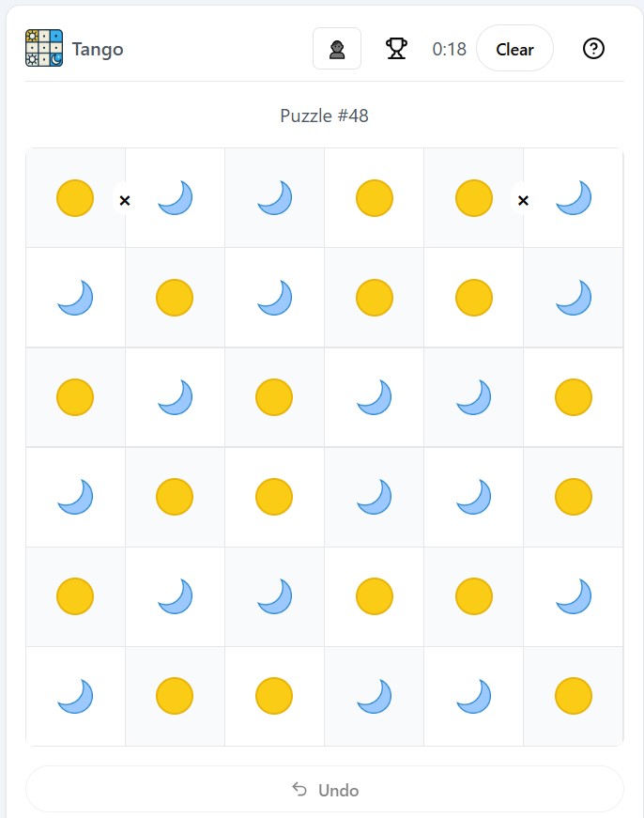Viewport: 644px width, 818px height.
Task: Click the moon in the top-right grid cell
Action: pyautogui.click(x=574, y=198)
